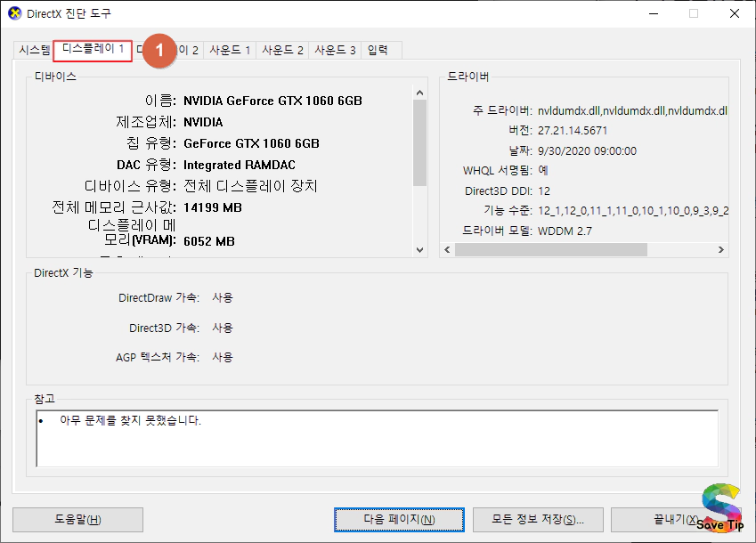Click the DirectDraw 가속 status 사용
The width and height of the screenshot is (756, 543).
coord(223,297)
